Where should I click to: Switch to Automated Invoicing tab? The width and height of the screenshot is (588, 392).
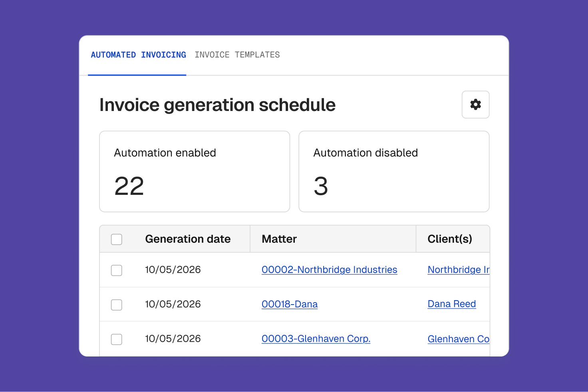click(138, 55)
